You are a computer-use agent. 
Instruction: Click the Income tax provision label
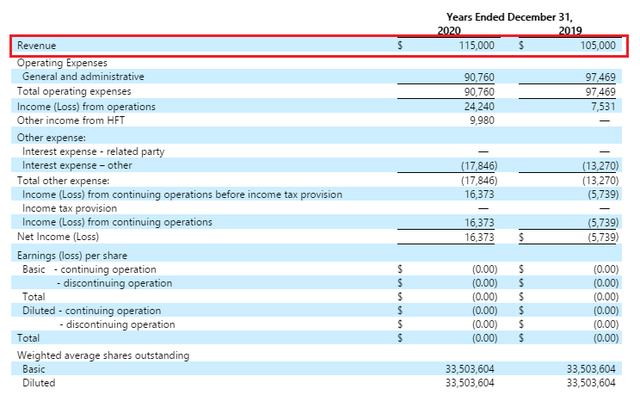69,208
